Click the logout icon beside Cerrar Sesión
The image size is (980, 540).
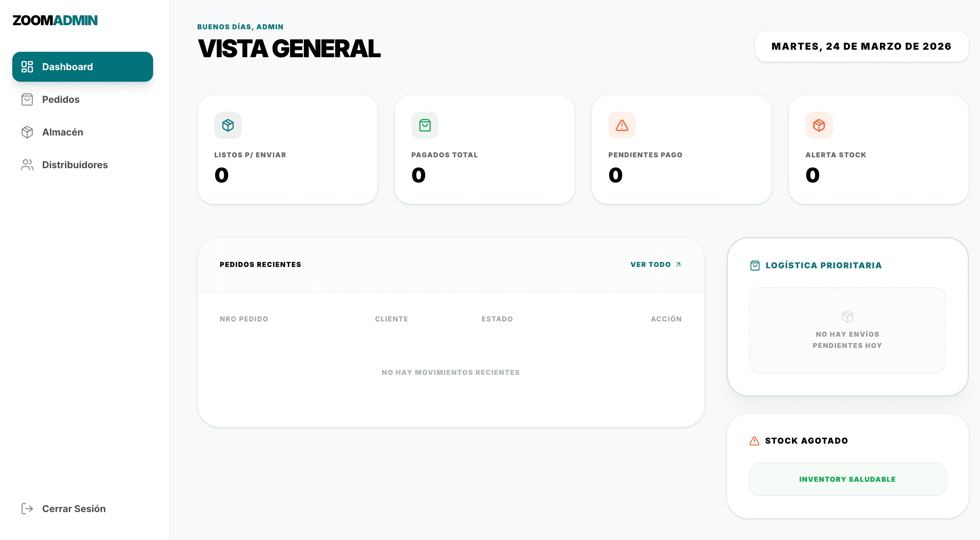coord(27,509)
